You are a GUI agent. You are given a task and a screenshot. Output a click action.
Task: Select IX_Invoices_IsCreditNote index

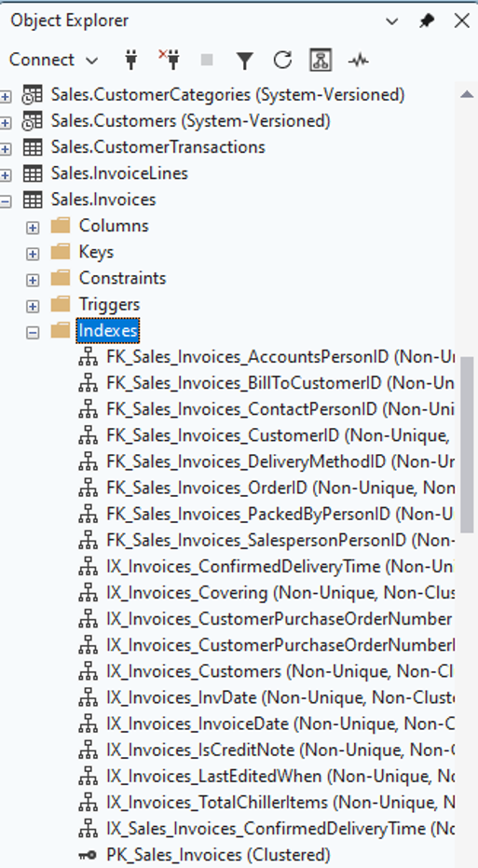coord(280,751)
